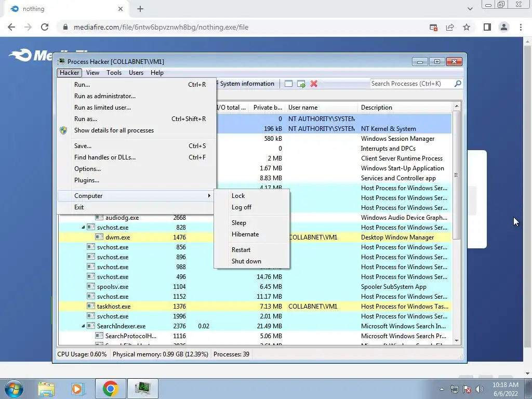Select Run as administrator...

point(137,96)
